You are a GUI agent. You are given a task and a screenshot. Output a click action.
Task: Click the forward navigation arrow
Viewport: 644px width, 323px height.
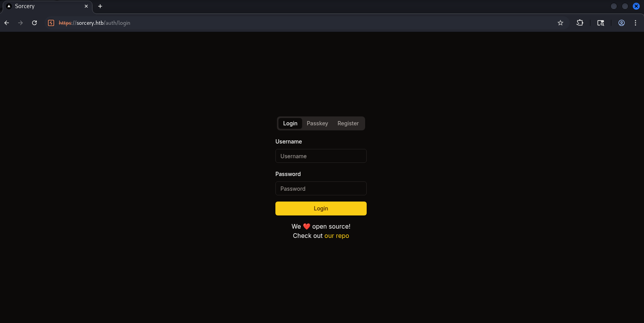[20, 23]
